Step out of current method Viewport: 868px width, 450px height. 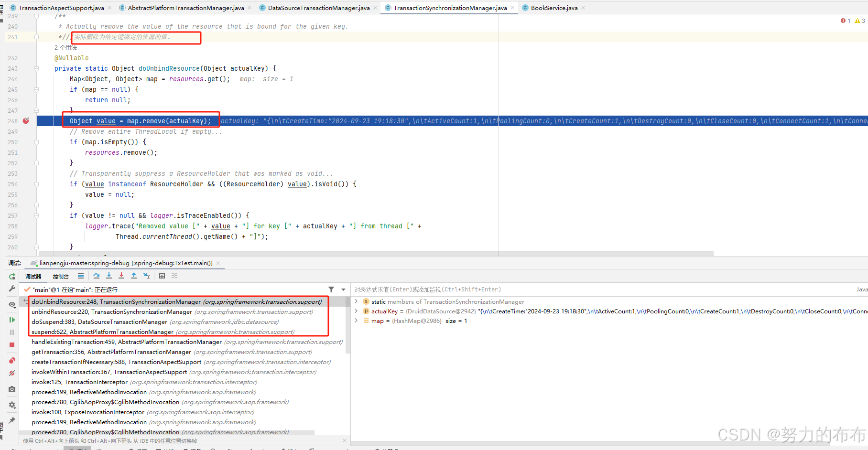click(134, 276)
